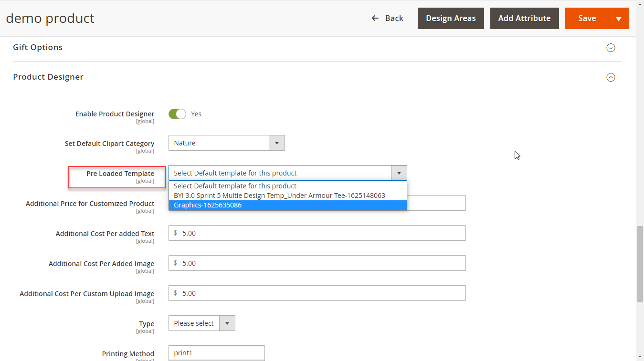Expand the Gift Options section chevron
Image resolution: width=644 pixels, height=361 pixels.
click(610, 48)
